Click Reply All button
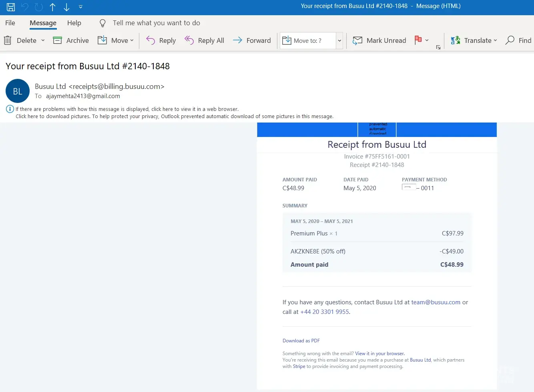The width and height of the screenshot is (534, 392). (204, 40)
